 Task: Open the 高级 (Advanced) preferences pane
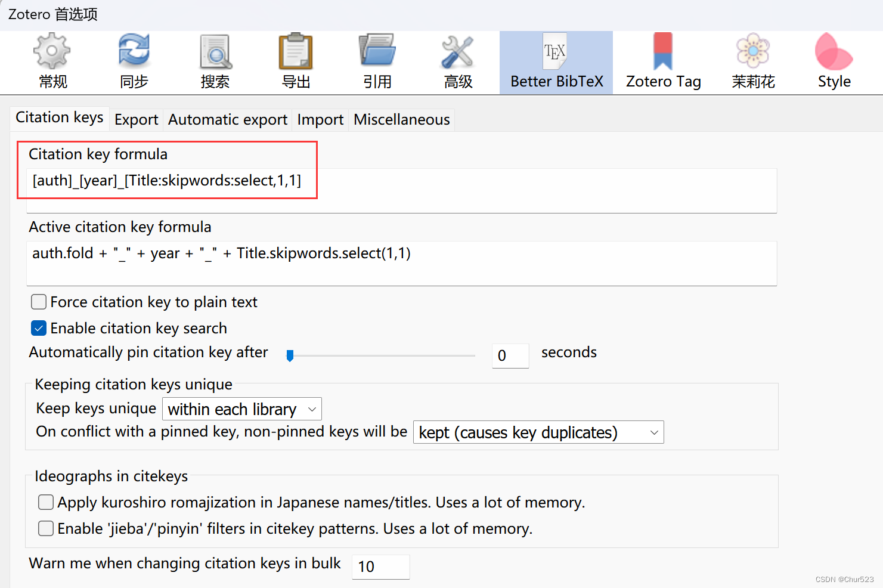[x=458, y=63]
